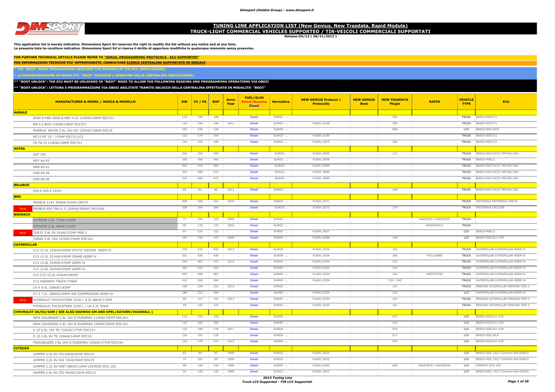Screen dimensions: 555x392
Task: Select the 'C15 HIGHWAY TRUCK CT660' row
Action: pos(275,282)
